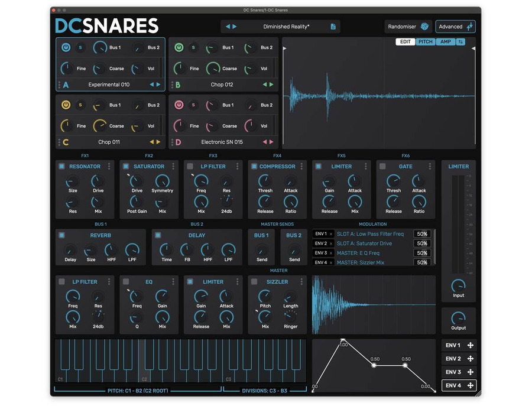The image size is (532, 406).
Task: Enable the RESONATOR effect checkbox
Action: tap(61, 166)
